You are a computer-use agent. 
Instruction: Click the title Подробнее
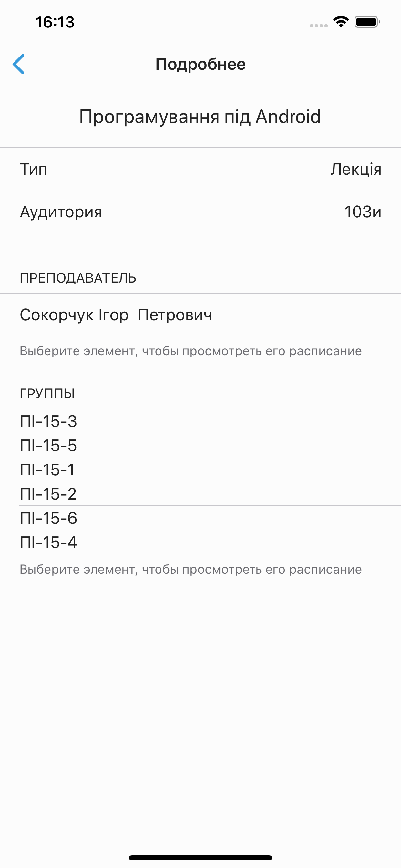[x=200, y=64]
